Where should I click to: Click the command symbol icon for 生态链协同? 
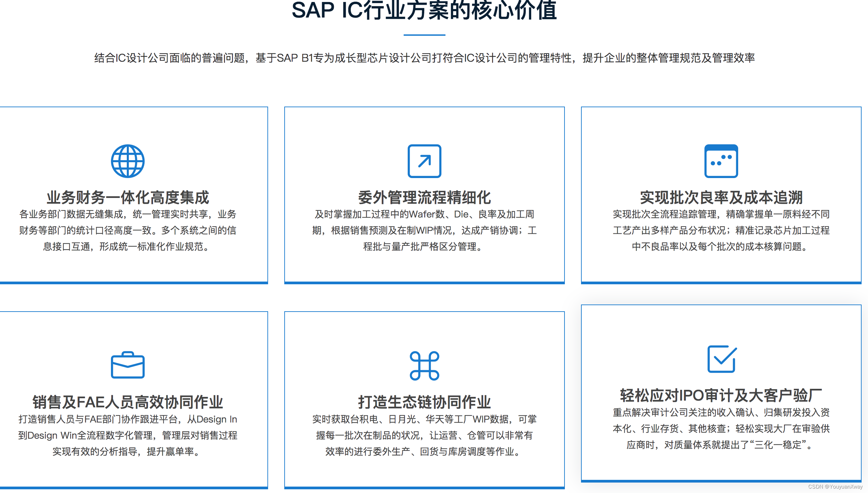(424, 366)
